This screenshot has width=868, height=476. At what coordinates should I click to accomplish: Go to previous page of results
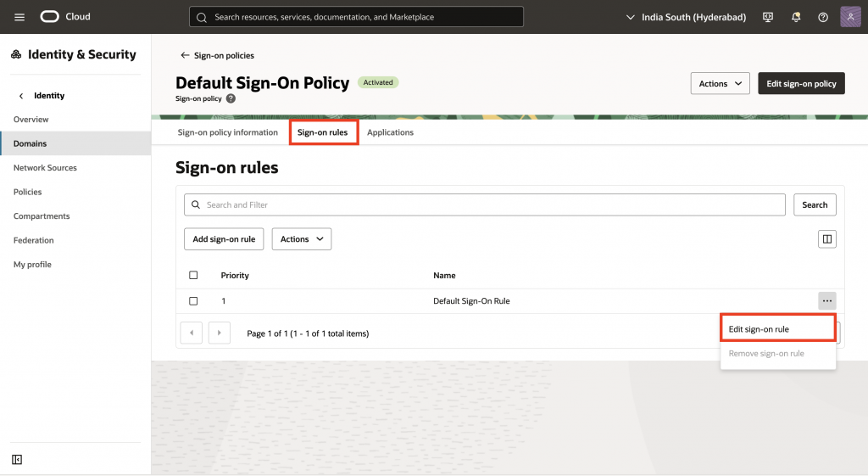click(192, 333)
